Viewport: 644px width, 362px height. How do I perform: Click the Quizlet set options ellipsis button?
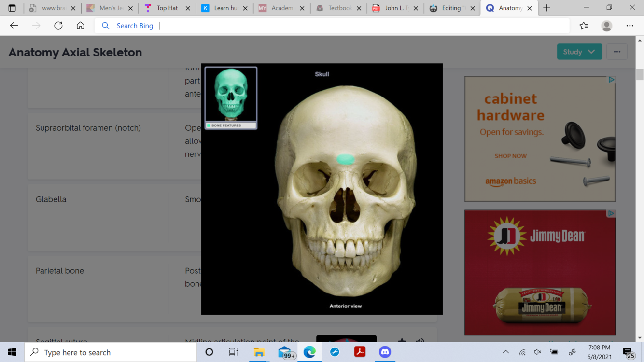tap(617, 52)
